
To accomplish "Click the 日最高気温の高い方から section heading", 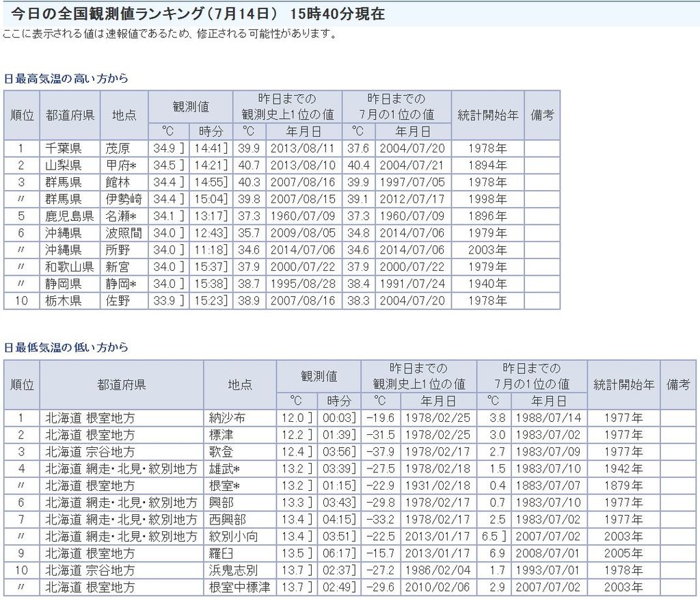I will tap(66, 79).
